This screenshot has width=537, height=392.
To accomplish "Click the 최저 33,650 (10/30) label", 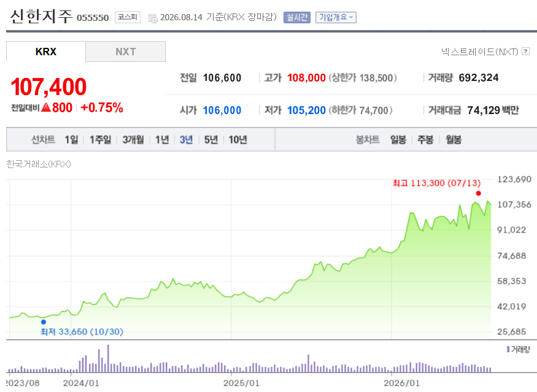I will pyautogui.click(x=82, y=331).
